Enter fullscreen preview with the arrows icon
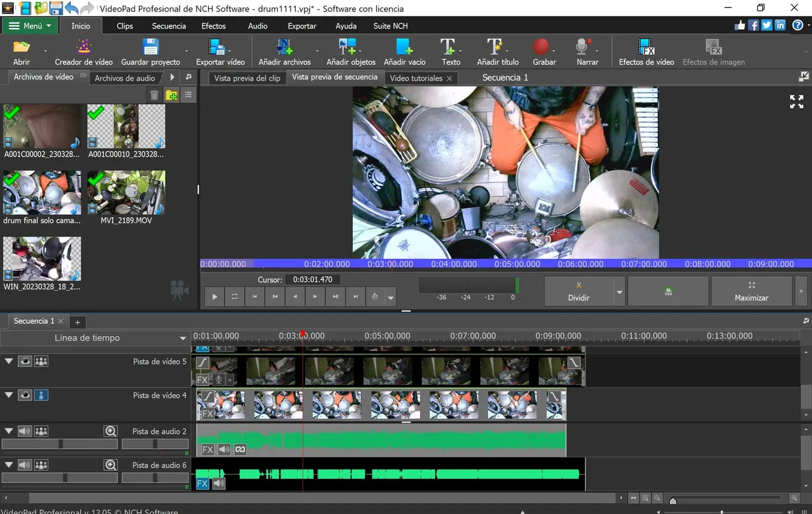 (797, 102)
